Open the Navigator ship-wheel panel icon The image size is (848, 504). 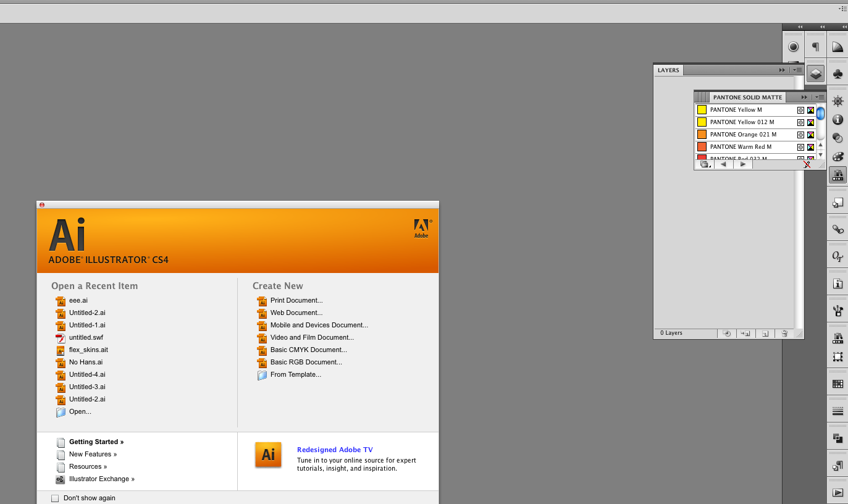(838, 101)
